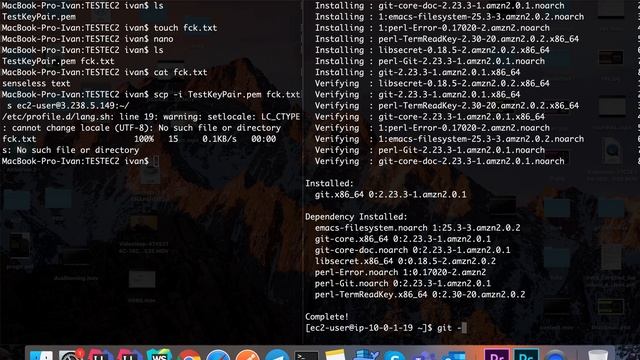
Task: Open Microsoft Teams in the Dock
Action: (424, 356)
